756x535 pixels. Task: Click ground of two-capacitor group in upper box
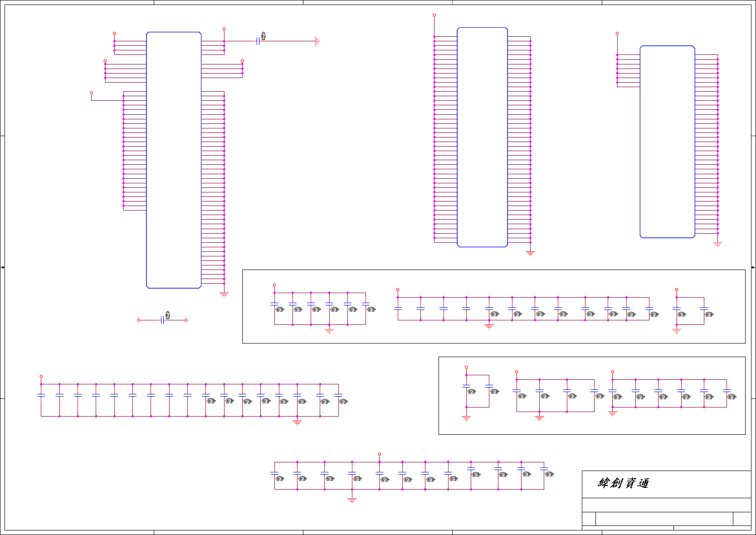(x=677, y=331)
